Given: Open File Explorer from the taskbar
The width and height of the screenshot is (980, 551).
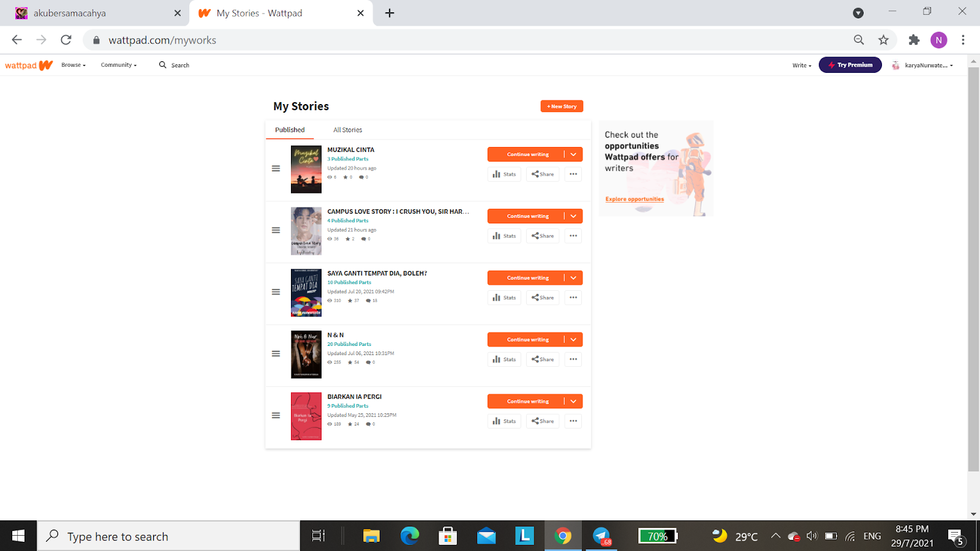Looking at the screenshot, I should click(371, 536).
